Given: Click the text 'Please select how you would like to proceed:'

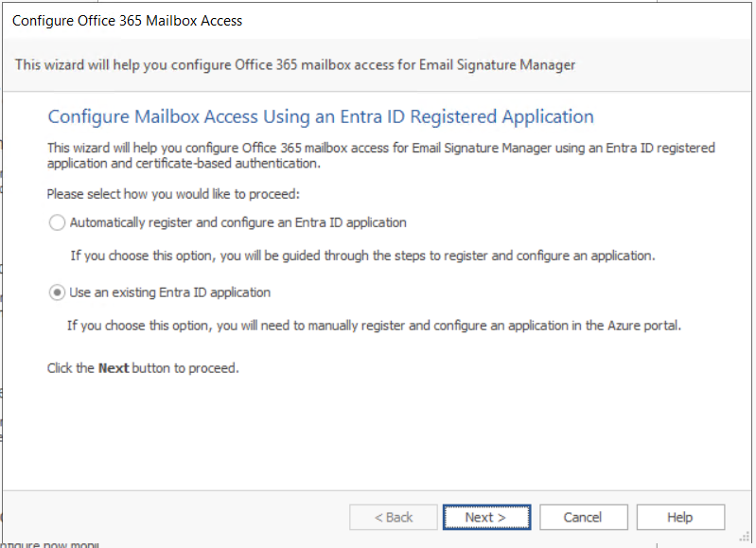Looking at the screenshot, I should coord(173,194).
